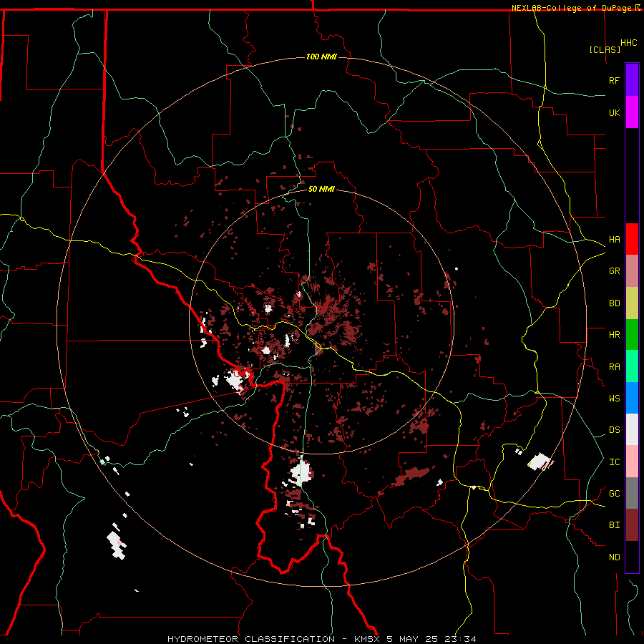
Task: Click the IC pink legend swatch
Action: [632, 462]
